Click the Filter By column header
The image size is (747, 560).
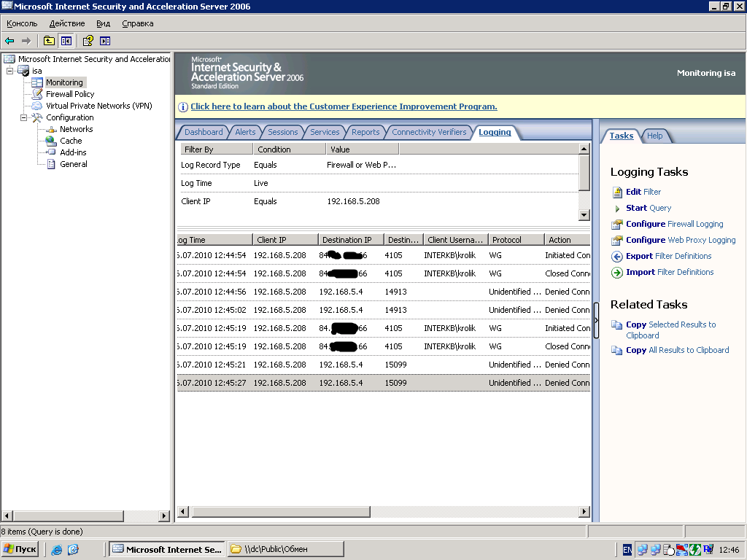point(217,149)
